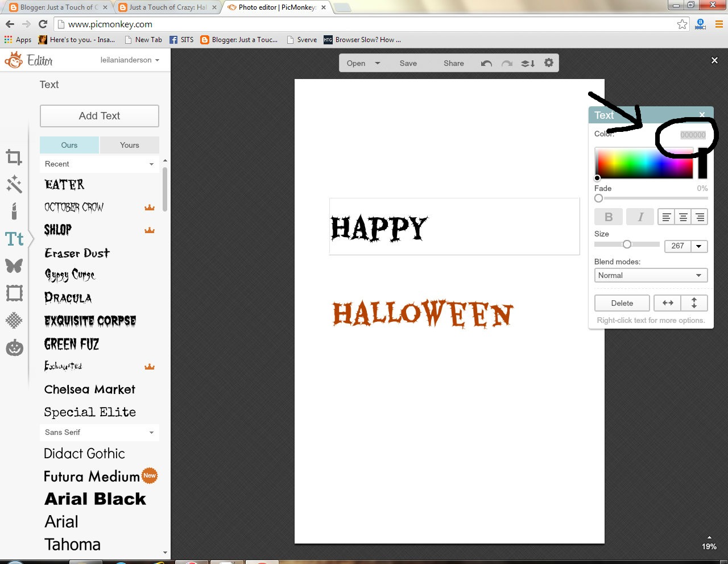Click the browser back arrow
728x564 pixels.
[10, 24]
